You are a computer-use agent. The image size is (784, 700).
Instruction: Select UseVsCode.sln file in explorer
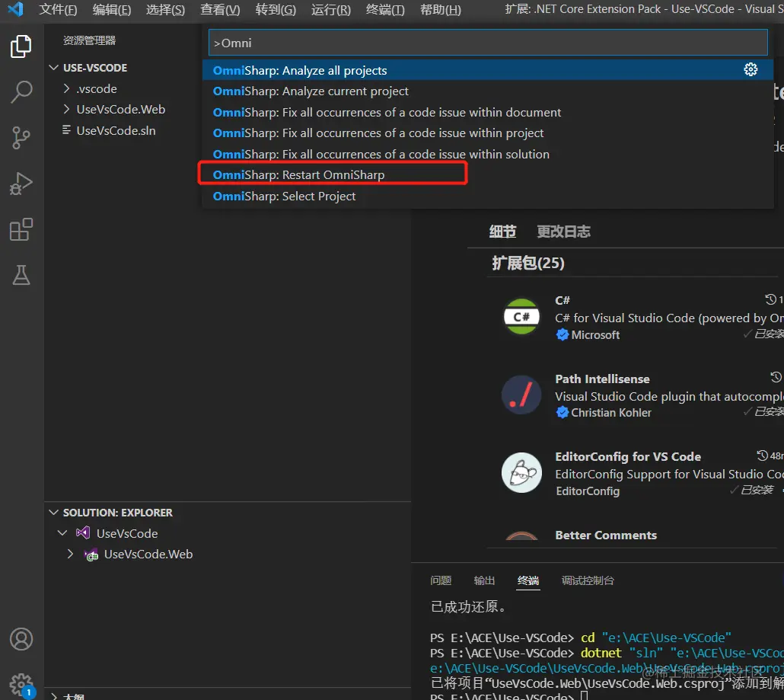116,130
